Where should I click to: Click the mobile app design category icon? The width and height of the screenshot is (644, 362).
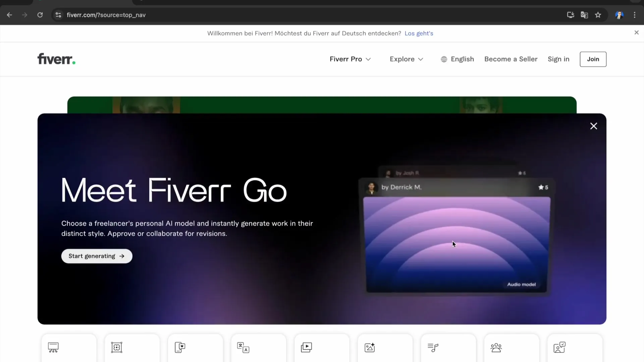179,347
